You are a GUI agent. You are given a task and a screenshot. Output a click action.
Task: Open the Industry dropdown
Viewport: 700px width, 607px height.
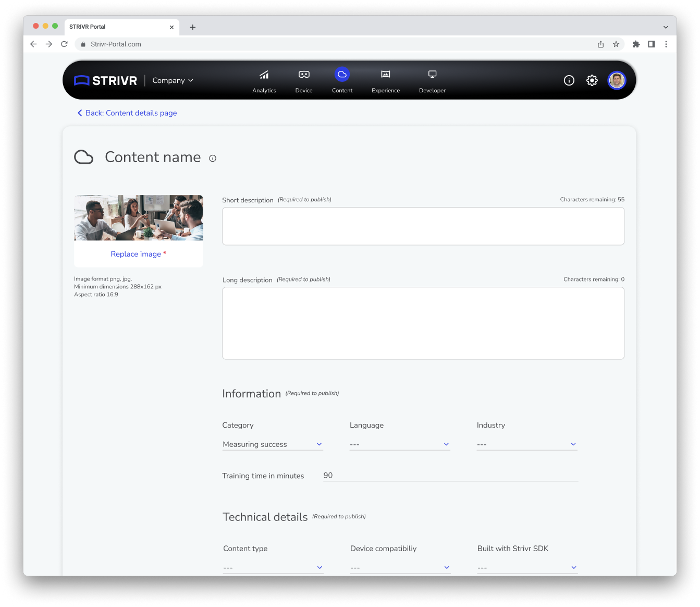tap(527, 444)
